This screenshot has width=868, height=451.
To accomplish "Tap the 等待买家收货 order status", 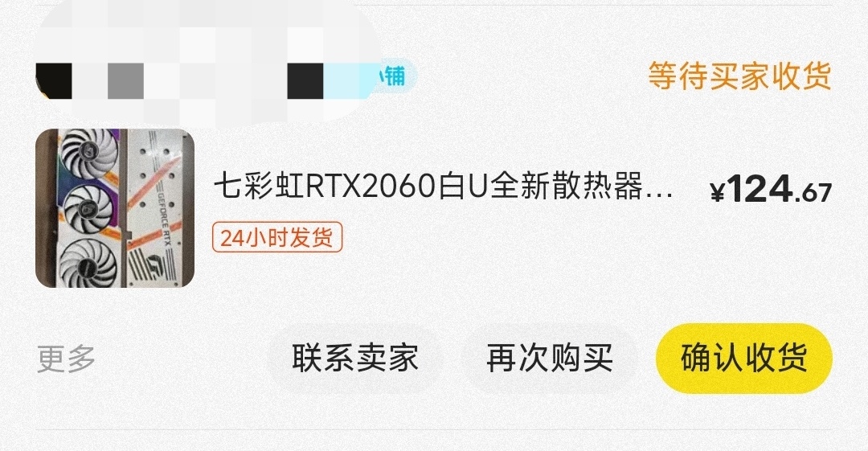I will point(739,76).
